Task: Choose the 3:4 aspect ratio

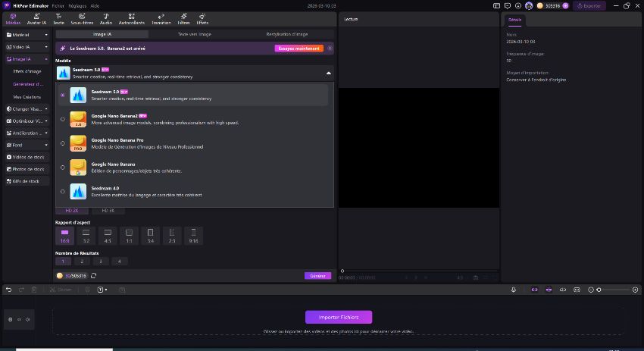Action: (150, 236)
